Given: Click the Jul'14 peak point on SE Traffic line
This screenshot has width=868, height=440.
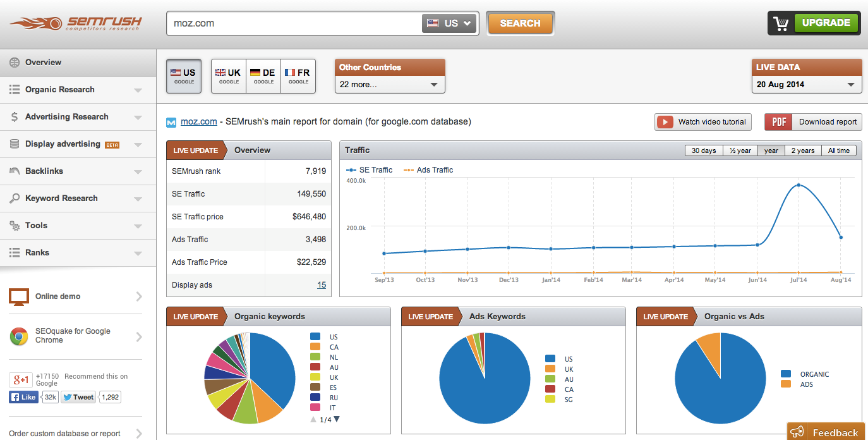Looking at the screenshot, I should coord(799,185).
